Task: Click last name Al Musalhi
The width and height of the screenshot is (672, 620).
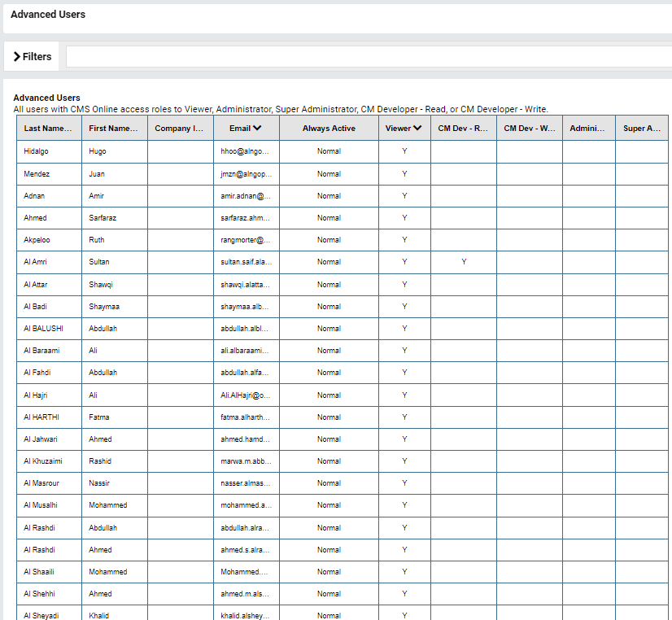Action: click(x=41, y=505)
